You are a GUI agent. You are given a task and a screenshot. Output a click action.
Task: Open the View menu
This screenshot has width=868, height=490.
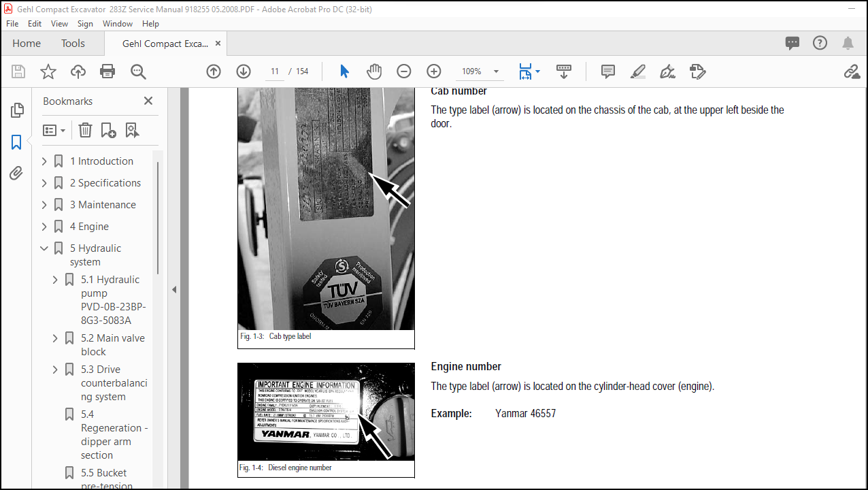click(x=60, y=23)
